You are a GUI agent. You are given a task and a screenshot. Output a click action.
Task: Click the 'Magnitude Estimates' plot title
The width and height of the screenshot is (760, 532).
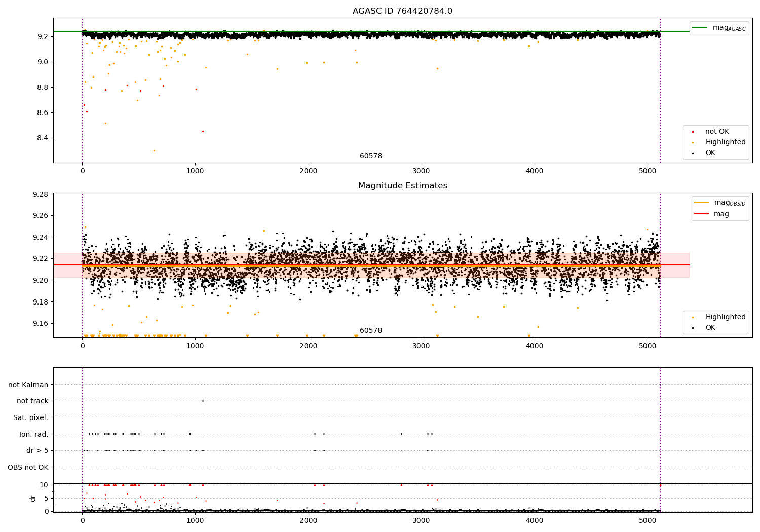click(403, 186)
